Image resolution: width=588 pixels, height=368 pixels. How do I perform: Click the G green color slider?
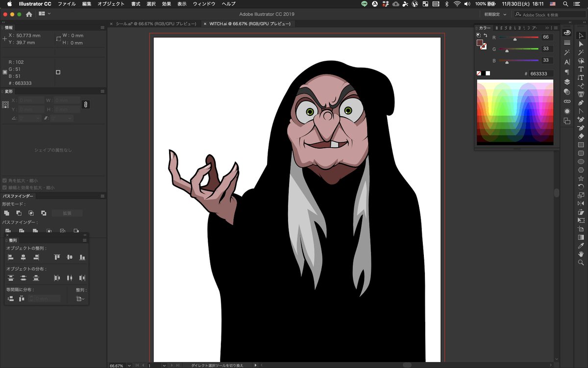click(518, 49)
